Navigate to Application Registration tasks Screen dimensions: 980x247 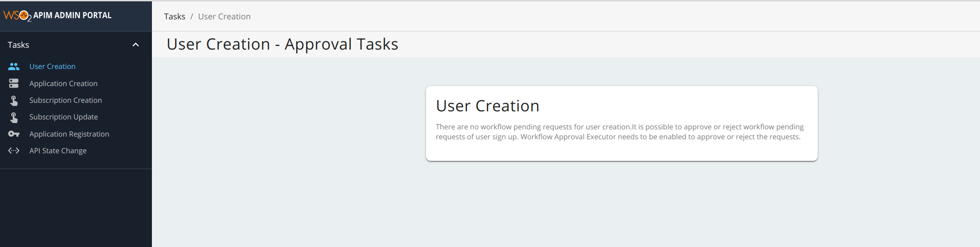(x=69, y=134)
